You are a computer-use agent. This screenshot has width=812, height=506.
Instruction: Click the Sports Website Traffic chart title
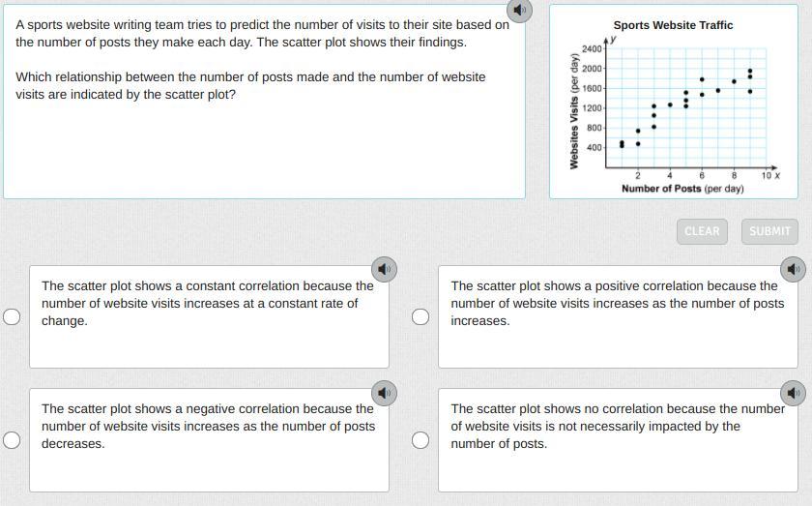click(673, 25)
